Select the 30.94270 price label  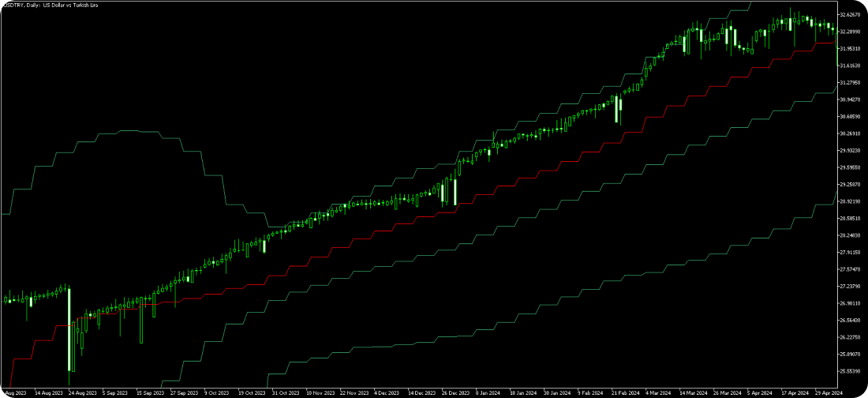(x=851, y=99)
